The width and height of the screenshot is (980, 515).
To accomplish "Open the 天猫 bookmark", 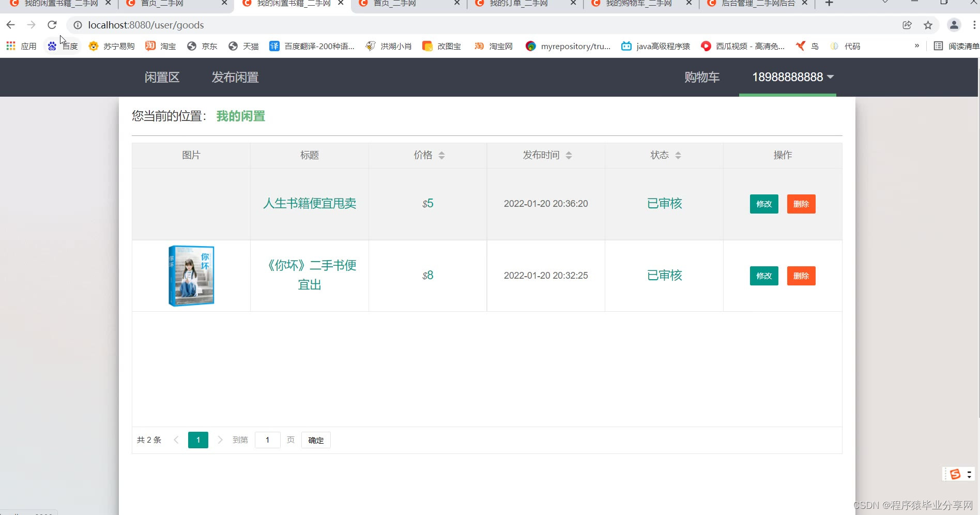I will click(x=243, y=46).
